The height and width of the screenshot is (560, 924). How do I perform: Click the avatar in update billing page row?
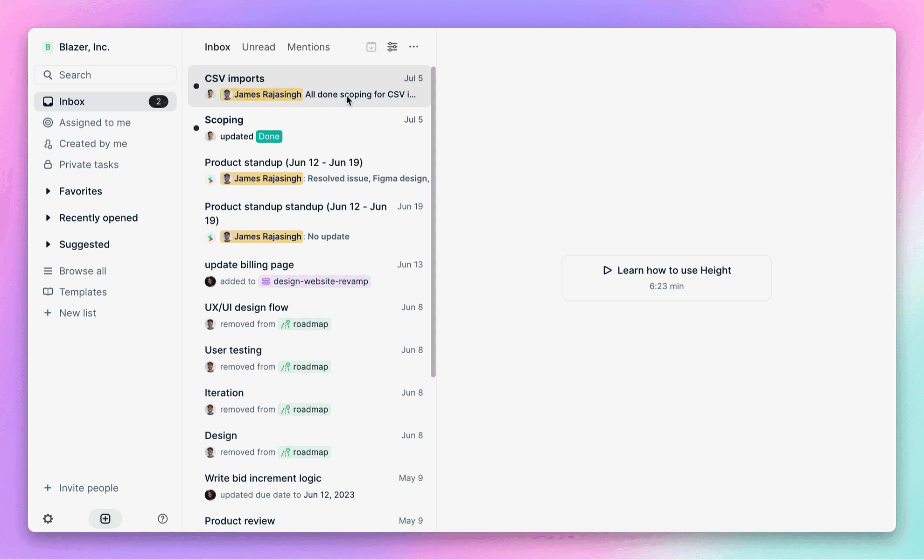tap(210, 281)
